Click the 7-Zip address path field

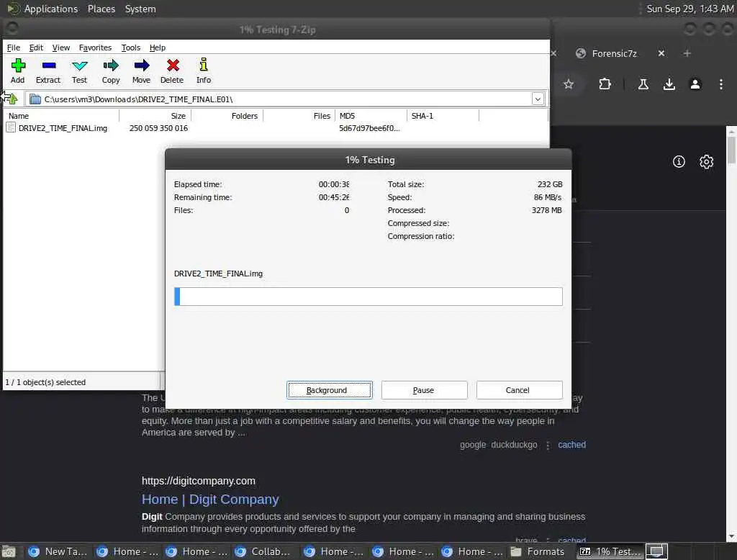pyautogui.click(x=286, y=99)
